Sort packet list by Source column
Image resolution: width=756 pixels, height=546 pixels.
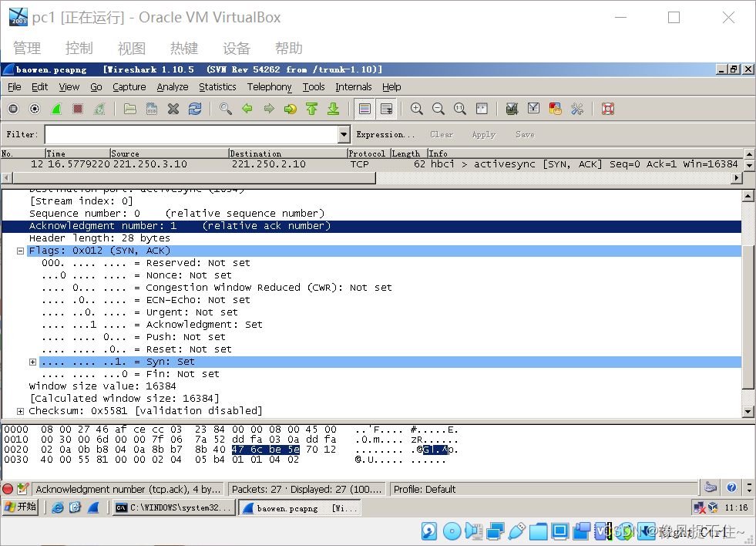click(170, 153)
